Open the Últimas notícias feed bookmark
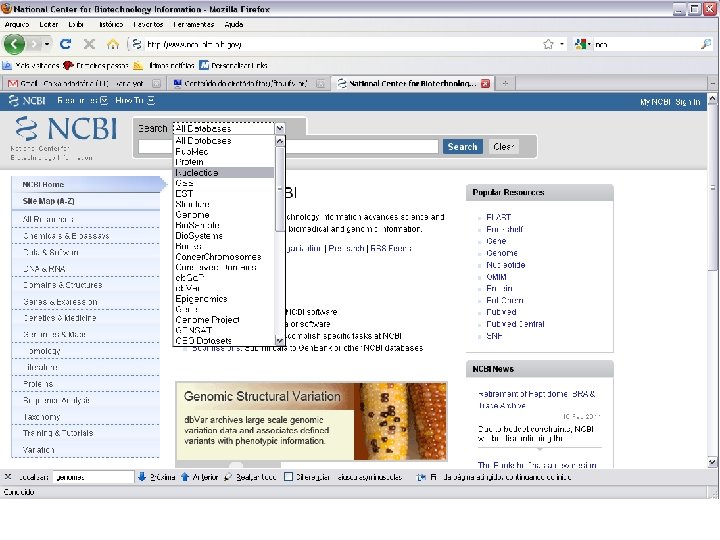Viewport: 720px width, 540px height. 164,66
